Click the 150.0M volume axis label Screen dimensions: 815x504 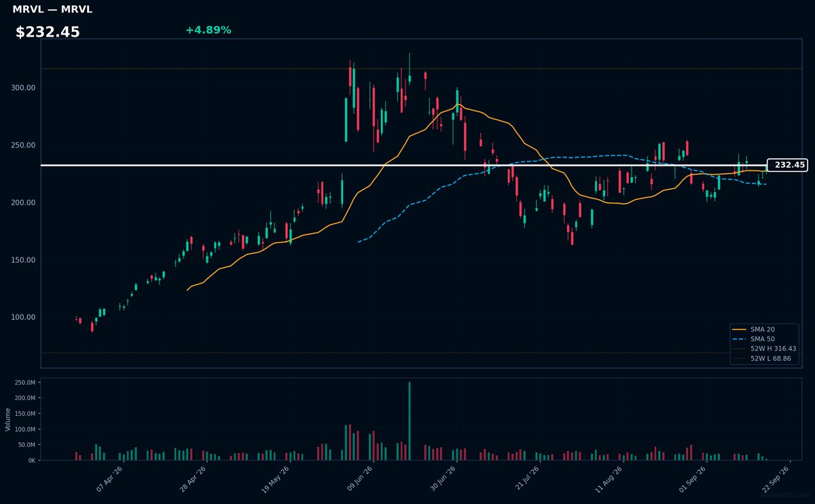click(x=25, y=414)
